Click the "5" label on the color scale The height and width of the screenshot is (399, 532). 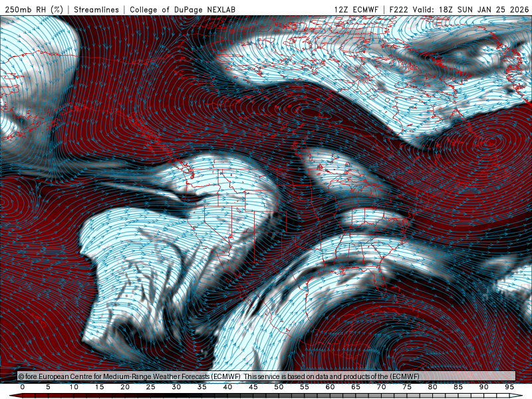pos(48,387)
